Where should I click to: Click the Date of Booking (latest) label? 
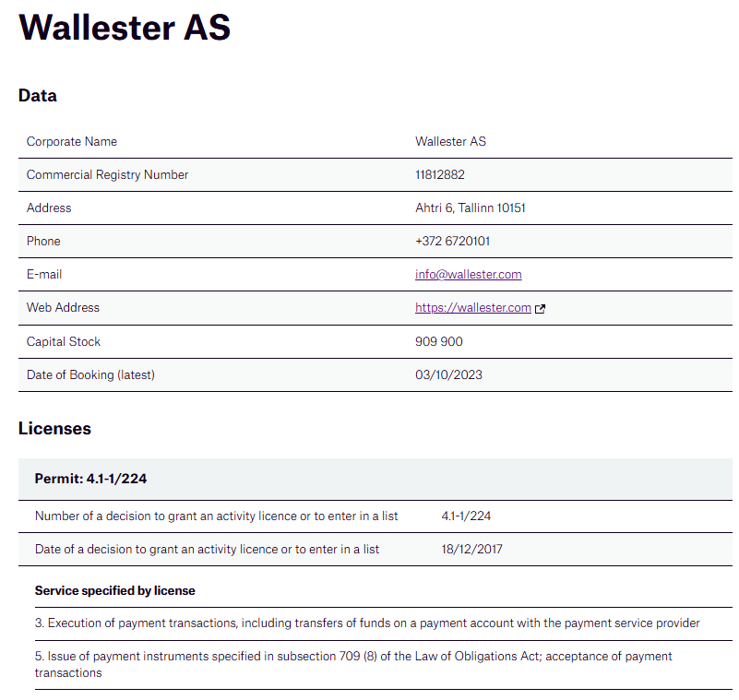pyautogui.click(x=90, y=375)
